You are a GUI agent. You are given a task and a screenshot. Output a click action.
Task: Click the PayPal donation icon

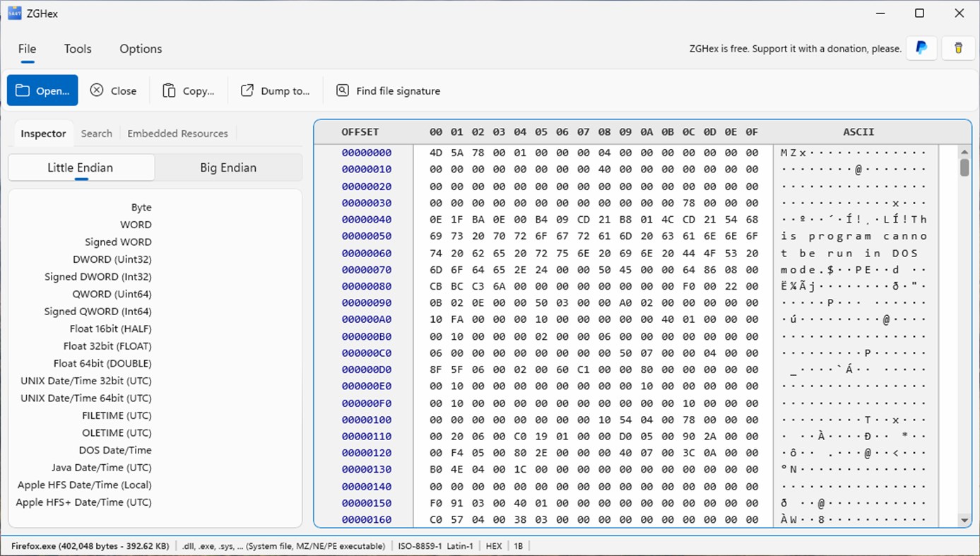pos(921,48)
